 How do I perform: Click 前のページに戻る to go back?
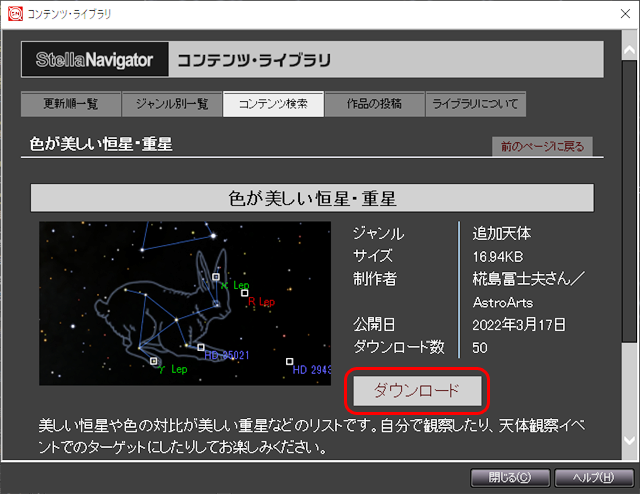click(541, 147)
